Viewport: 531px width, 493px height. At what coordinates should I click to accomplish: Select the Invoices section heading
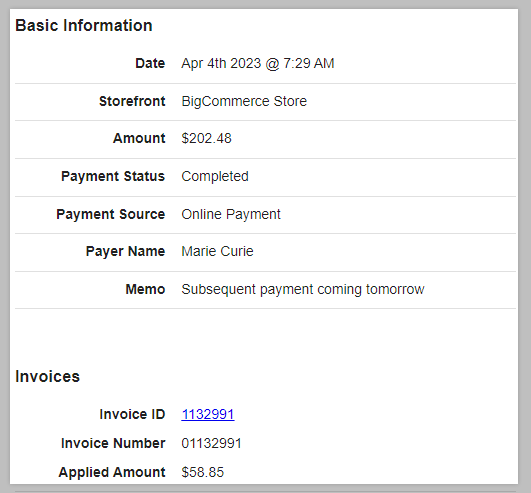47,377
